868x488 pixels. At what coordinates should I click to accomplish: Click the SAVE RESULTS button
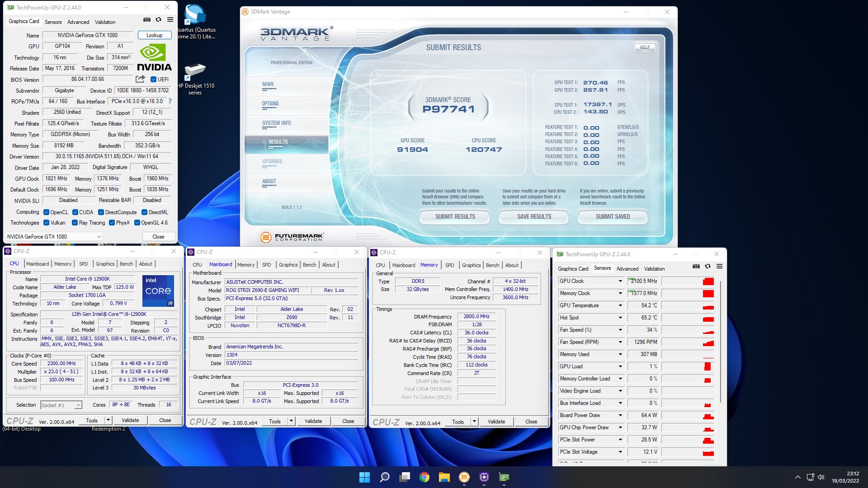pyautogui.click(x=534, y=217)
